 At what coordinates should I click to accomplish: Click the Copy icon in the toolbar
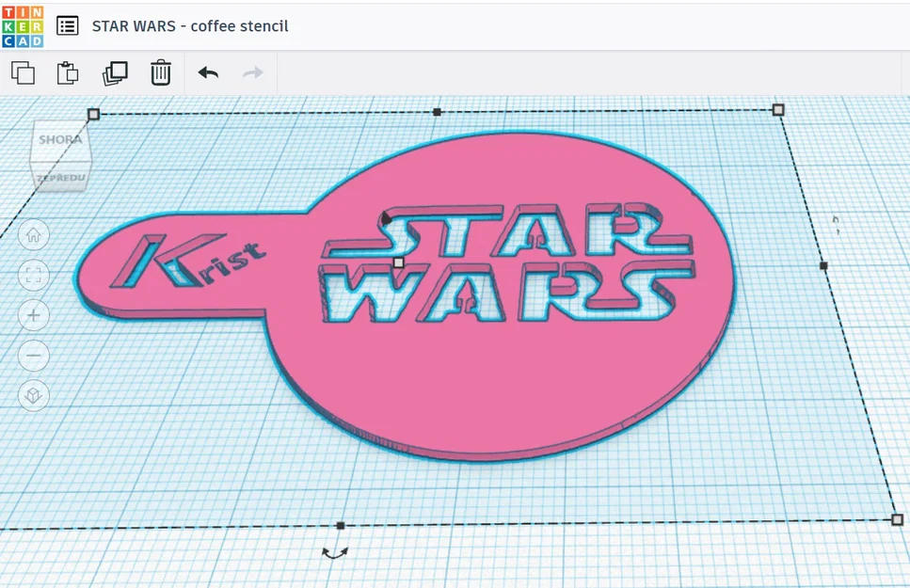pyautogui.click(x=24, y=72)
